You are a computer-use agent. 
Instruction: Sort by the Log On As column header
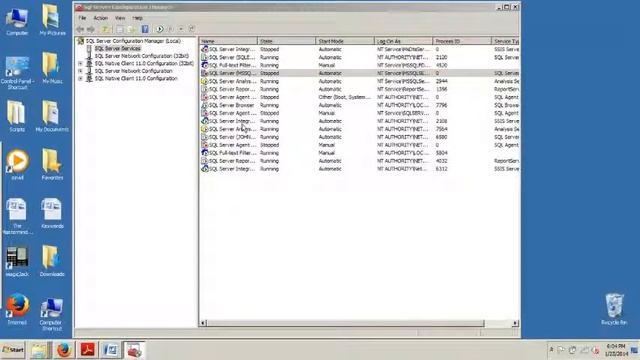click(x=403, y=41)
